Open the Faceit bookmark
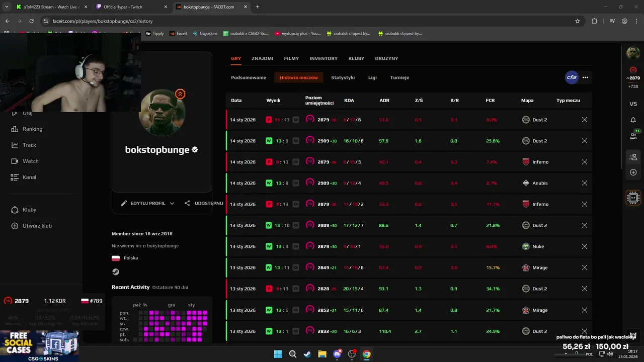 (178, 34)
